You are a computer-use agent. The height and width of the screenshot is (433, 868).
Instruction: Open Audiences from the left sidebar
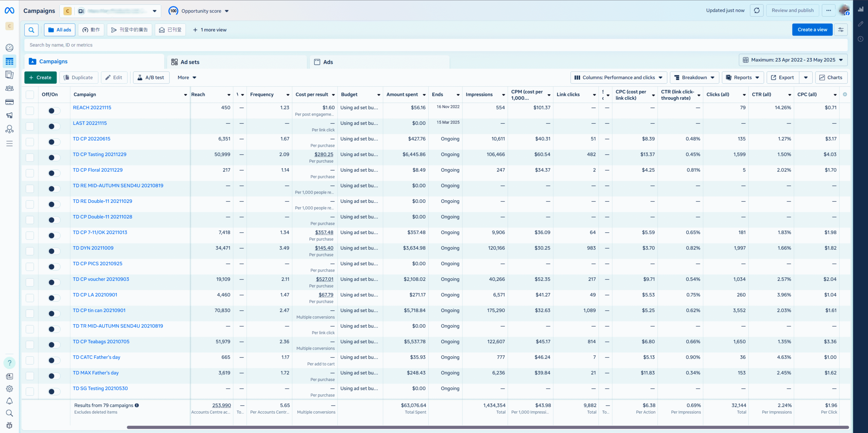pyautogui.click(x=9, y=88)
